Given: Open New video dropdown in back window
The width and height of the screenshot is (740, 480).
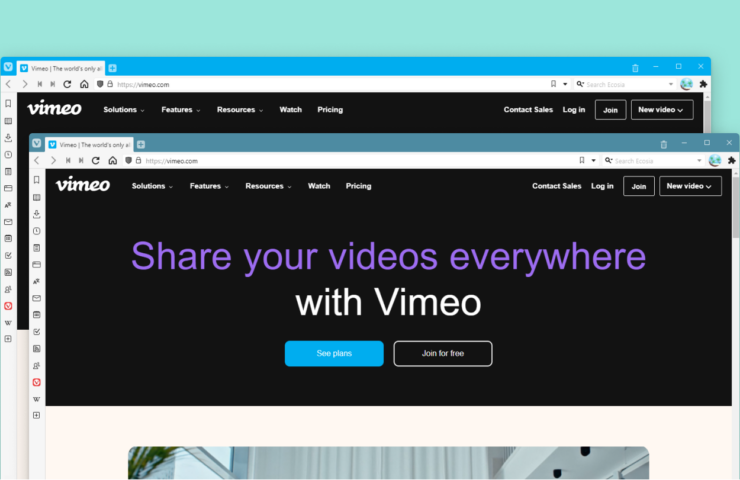Looking at the screenshot, I should tap(662, 109).
